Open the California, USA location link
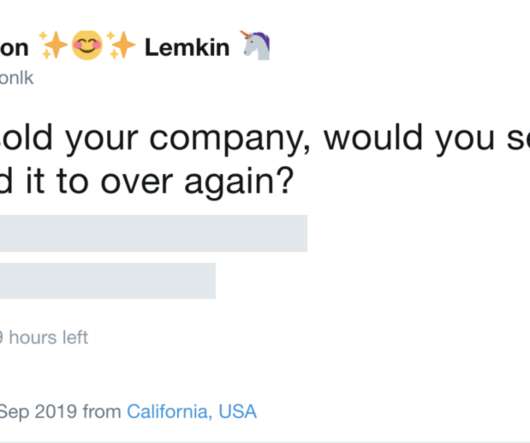Screen dimensions: 530x443 [192, 412]
